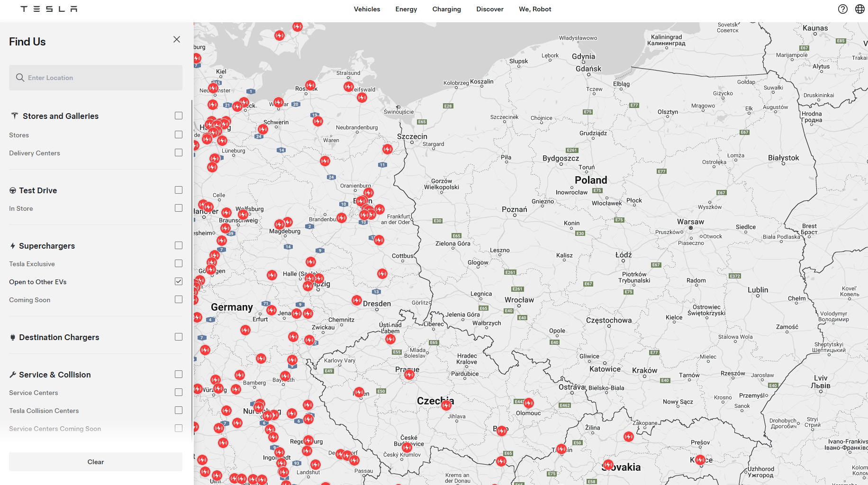This screenshot has width=868, height=485.
Task: Select the Supercharger marker near Olomouc
Action: click(529, 403)
